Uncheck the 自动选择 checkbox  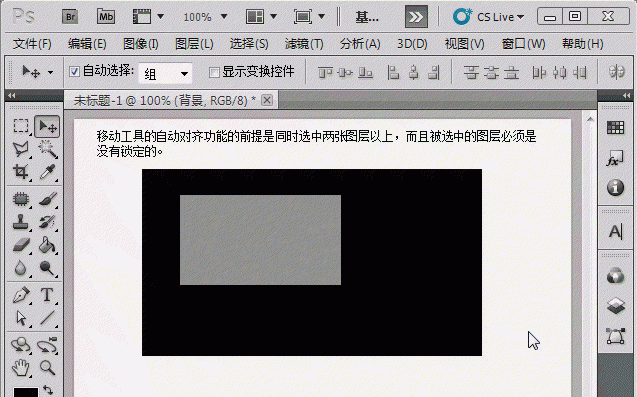click(74, 72)
